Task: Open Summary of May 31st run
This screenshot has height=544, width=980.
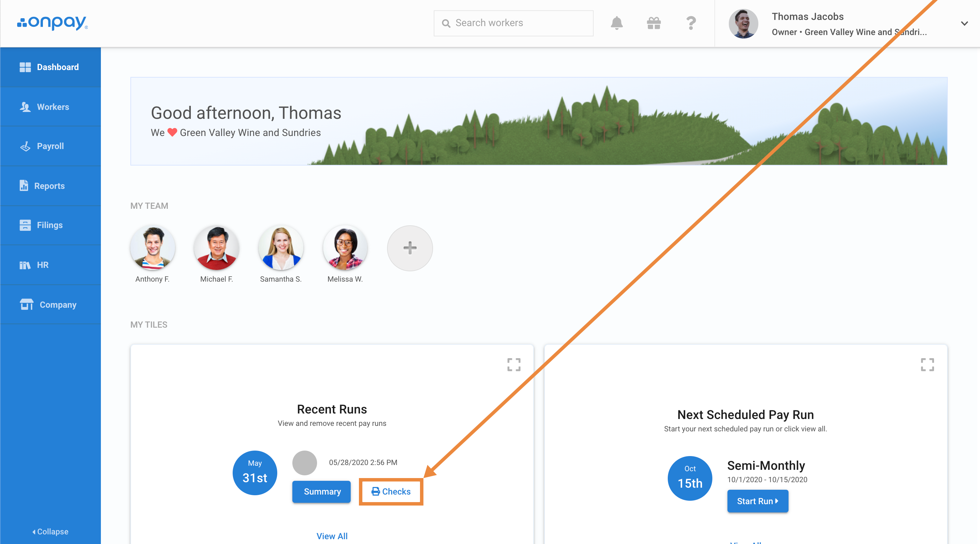Action: [322, 491]
